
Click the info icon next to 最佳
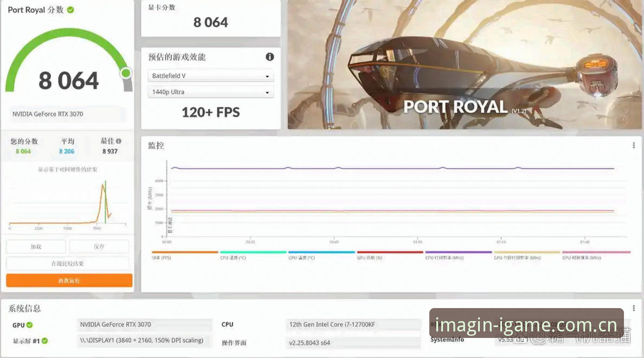[x=119, y=141]
